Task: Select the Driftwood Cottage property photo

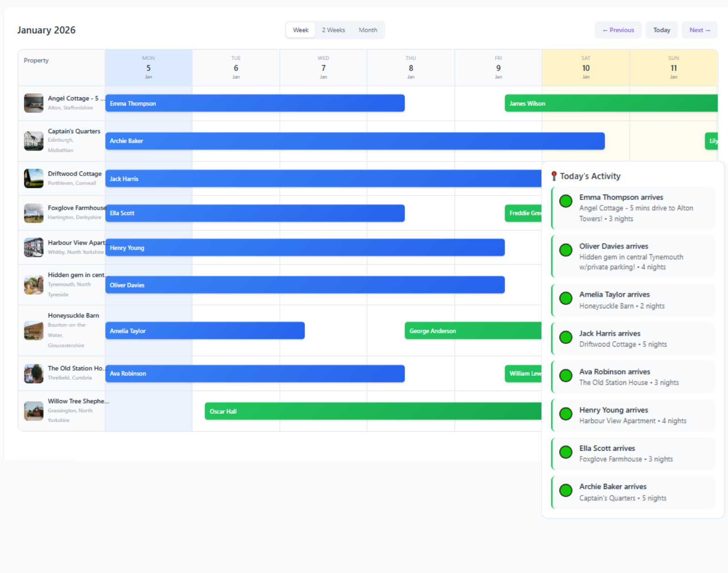Action: (33, 178)
